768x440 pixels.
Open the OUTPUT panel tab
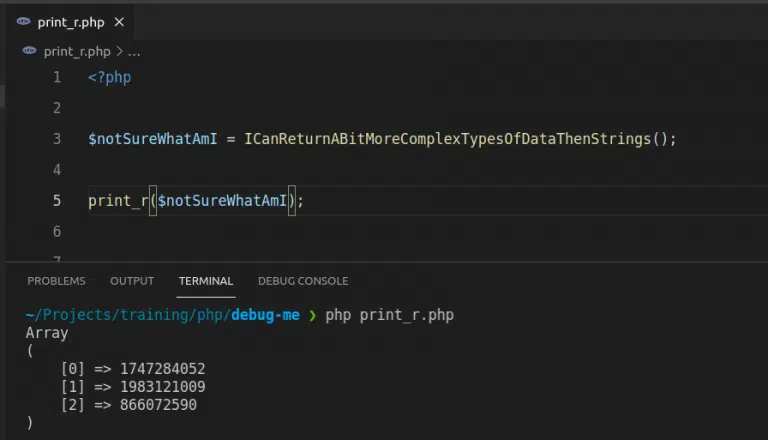coord(132,281)
